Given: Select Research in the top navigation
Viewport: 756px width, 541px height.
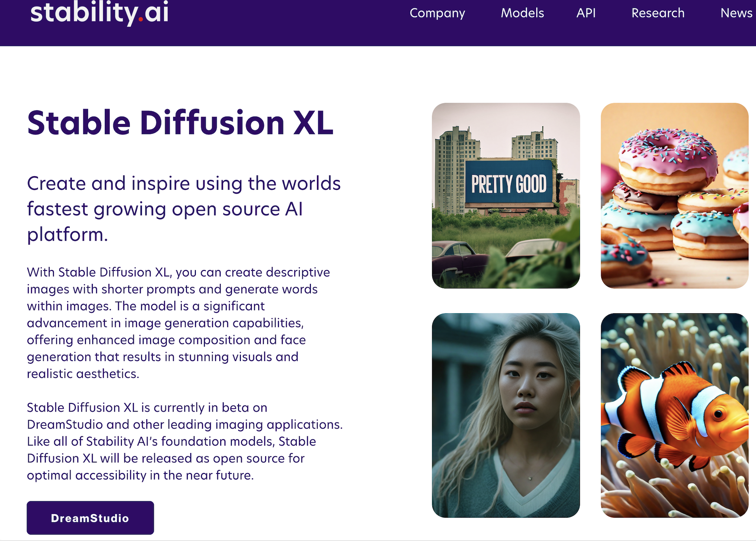Looking at the screenshot, I should point(658,13).
